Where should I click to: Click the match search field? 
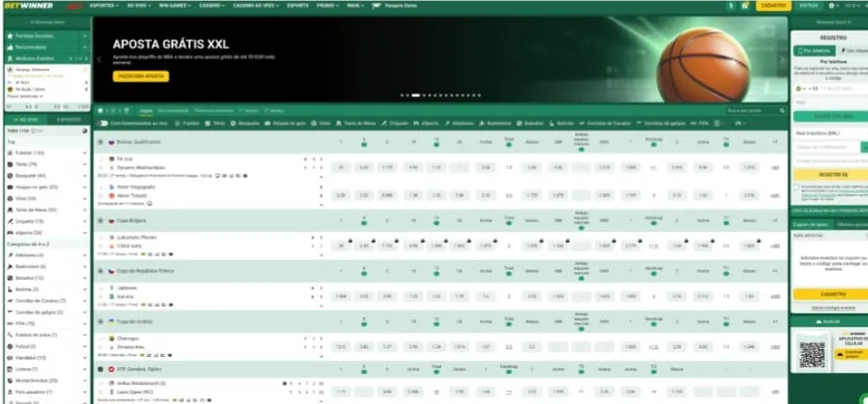[x=752, y=111]
